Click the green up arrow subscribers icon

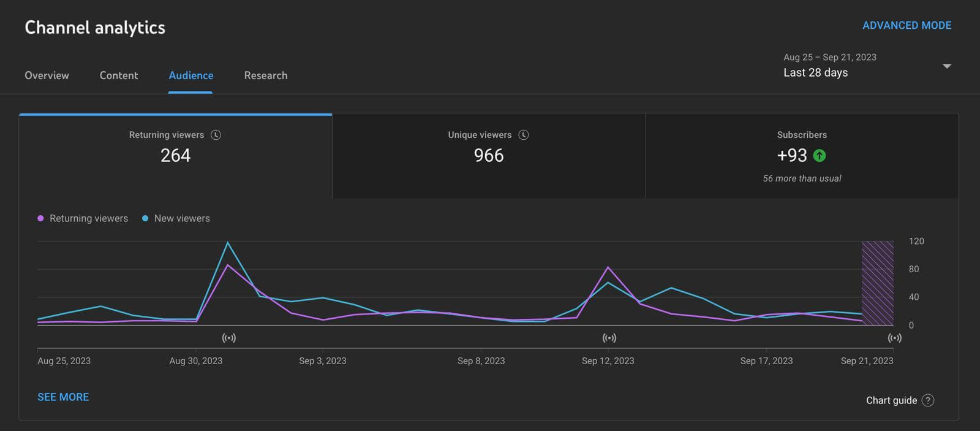820,156
